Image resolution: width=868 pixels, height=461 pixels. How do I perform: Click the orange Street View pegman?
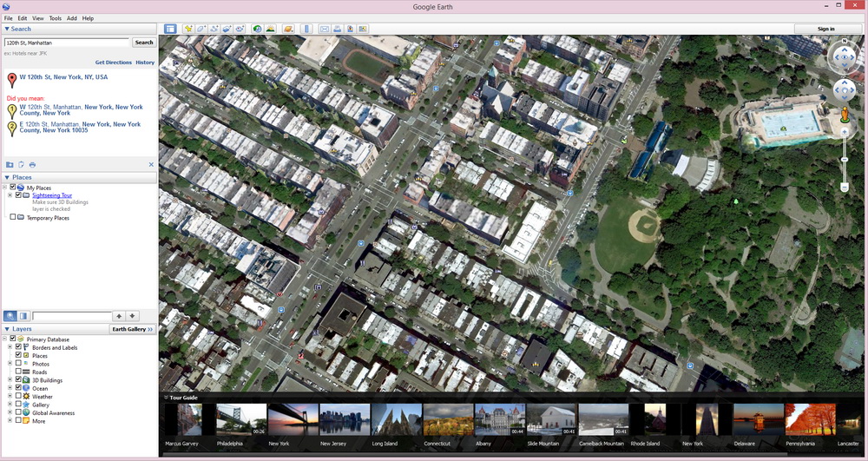click(845, 115)
